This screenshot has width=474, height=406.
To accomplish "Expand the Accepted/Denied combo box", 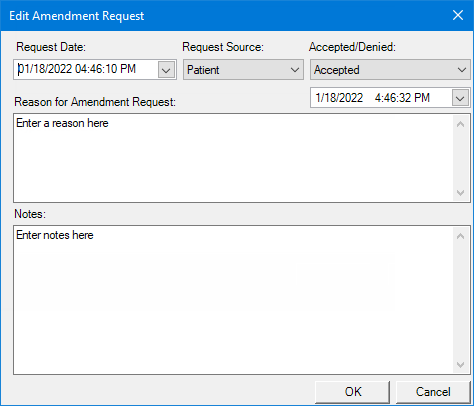I will [x=390, y=70].
